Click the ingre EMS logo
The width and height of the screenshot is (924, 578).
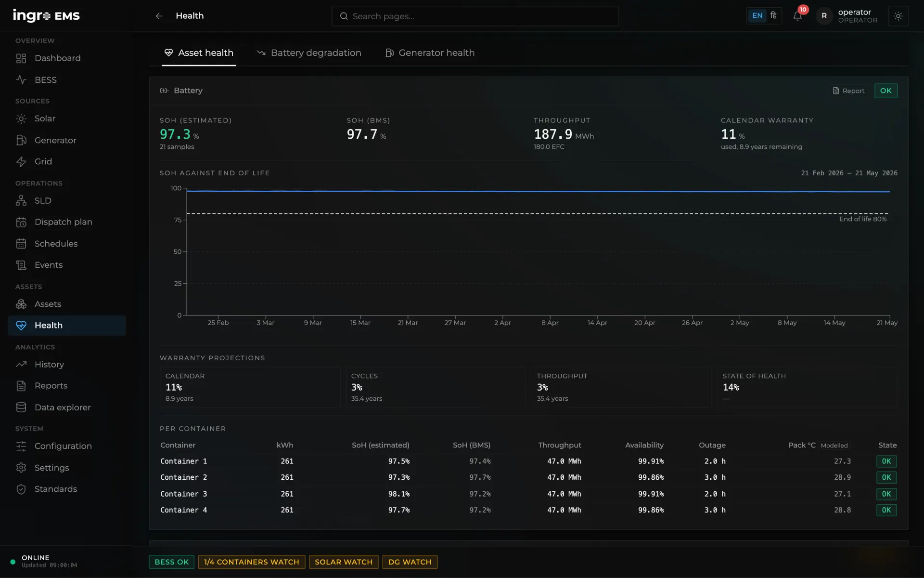(x=46, y=16)
